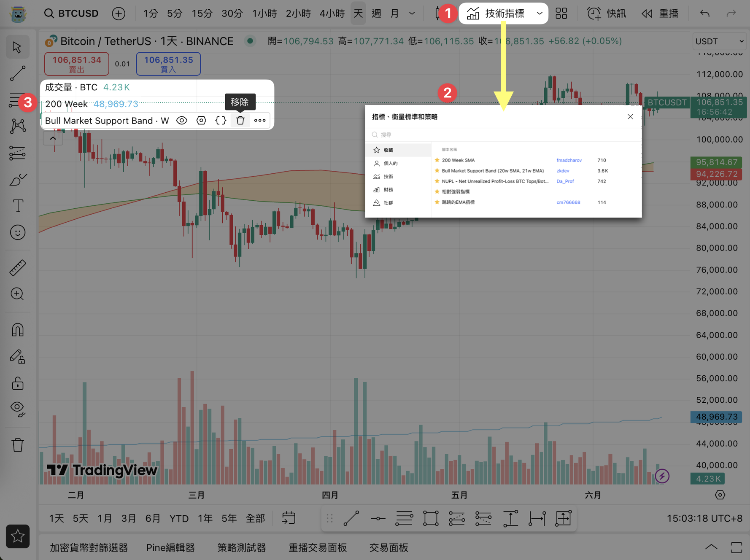Start bar replay with 重播
Screen dimensions: 750x560
click(x=660, y=13)
